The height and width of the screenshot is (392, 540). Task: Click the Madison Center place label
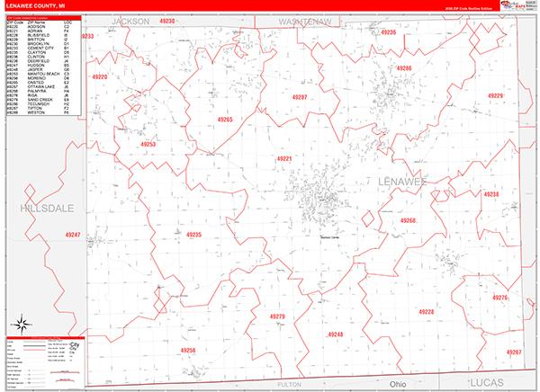[329, 237]
